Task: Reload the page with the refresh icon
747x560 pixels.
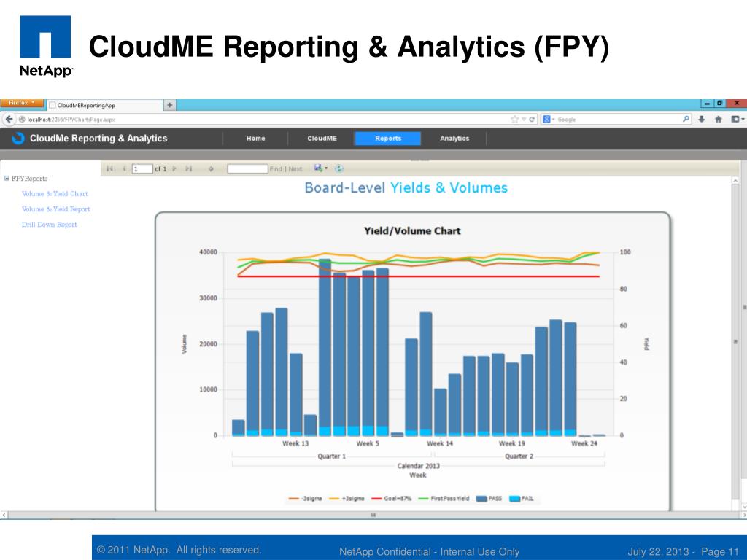Action: [532, 119]
